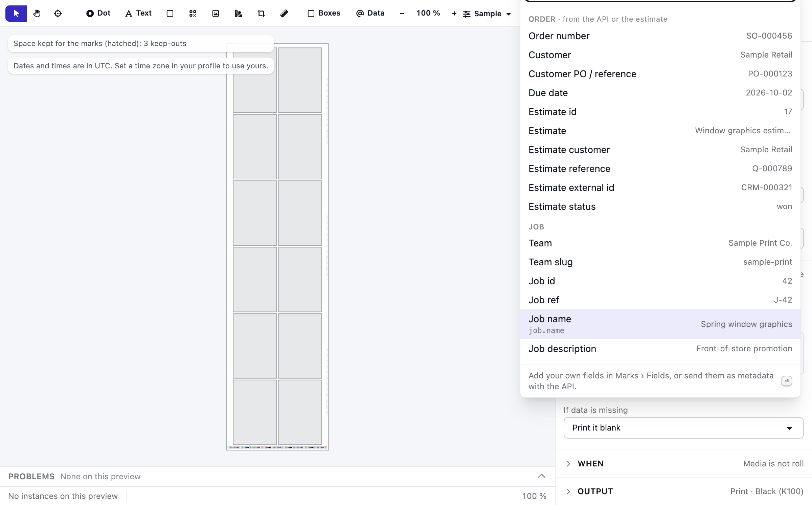Open the 'Print it blank' dropdown
The image size is (812, 505).
(683, 428)
